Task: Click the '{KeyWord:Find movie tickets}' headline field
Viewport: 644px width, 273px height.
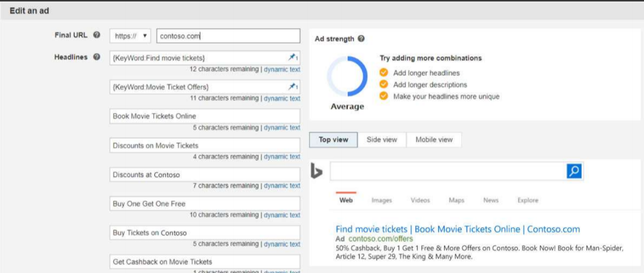Action: (x=205, y=58)
